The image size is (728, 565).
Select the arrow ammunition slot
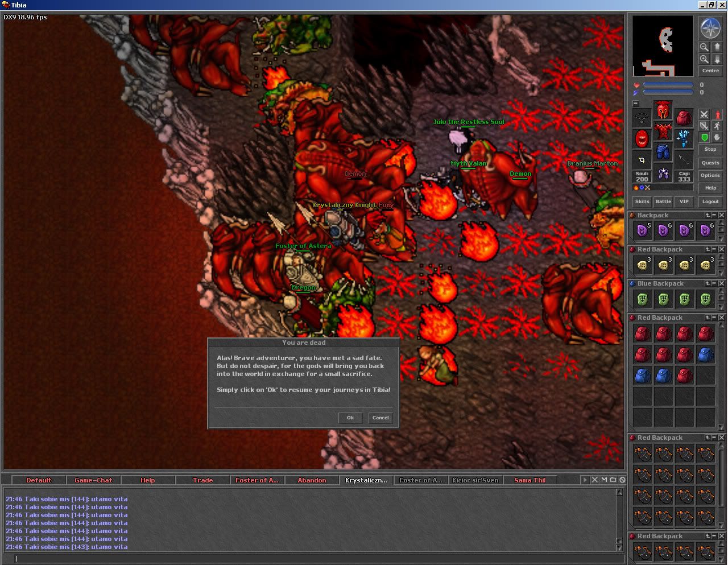[684, 160]
